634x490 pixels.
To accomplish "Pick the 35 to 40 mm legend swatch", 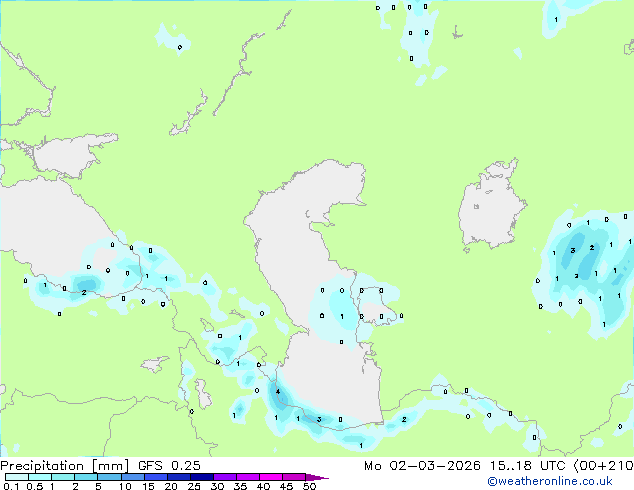I will [248, 477].
